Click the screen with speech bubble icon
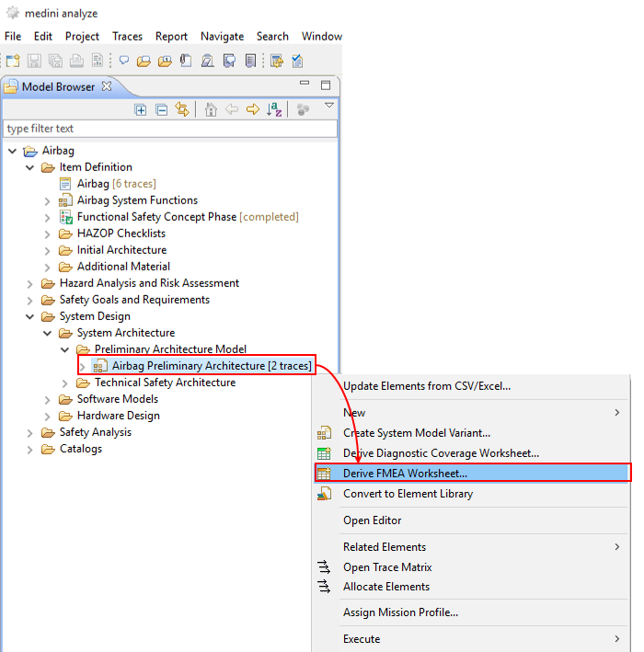The image size is (644, 652). 229,61
